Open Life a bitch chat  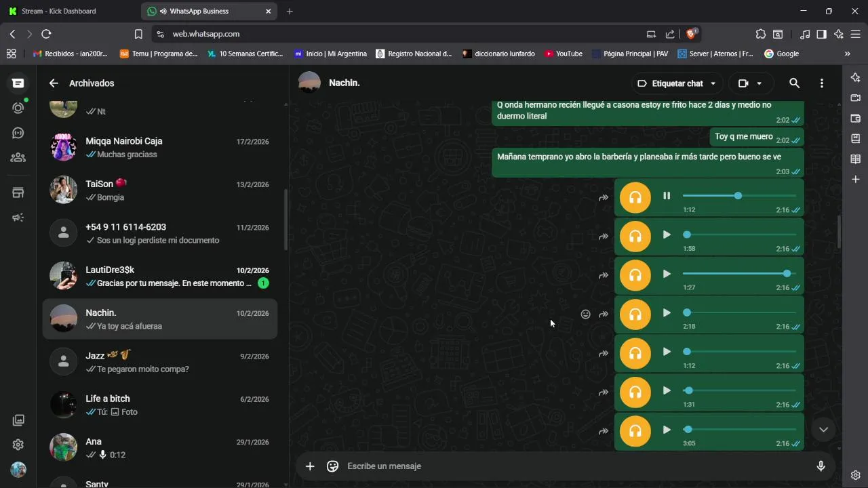160,405
